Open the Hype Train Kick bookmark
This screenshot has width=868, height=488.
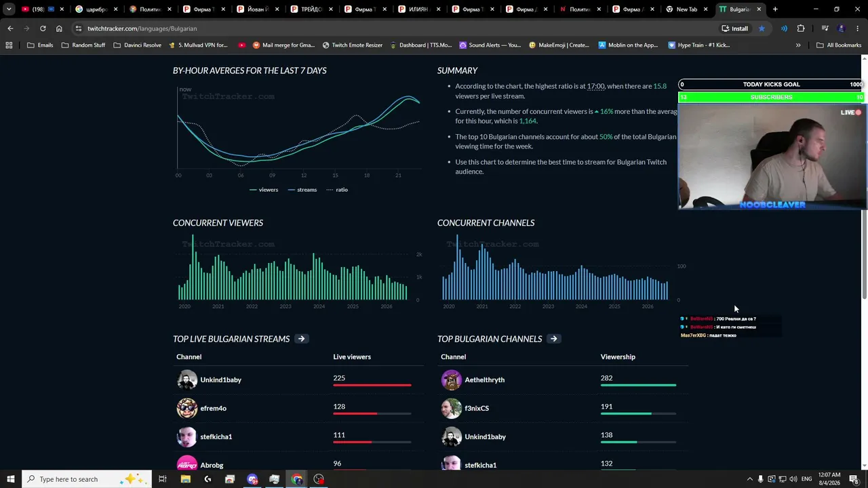[699, 45]
